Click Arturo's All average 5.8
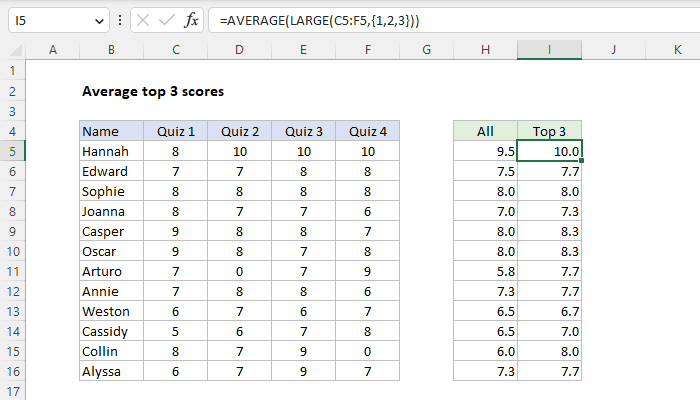This screenshot has width=700, height=400. tap(485, 271)
